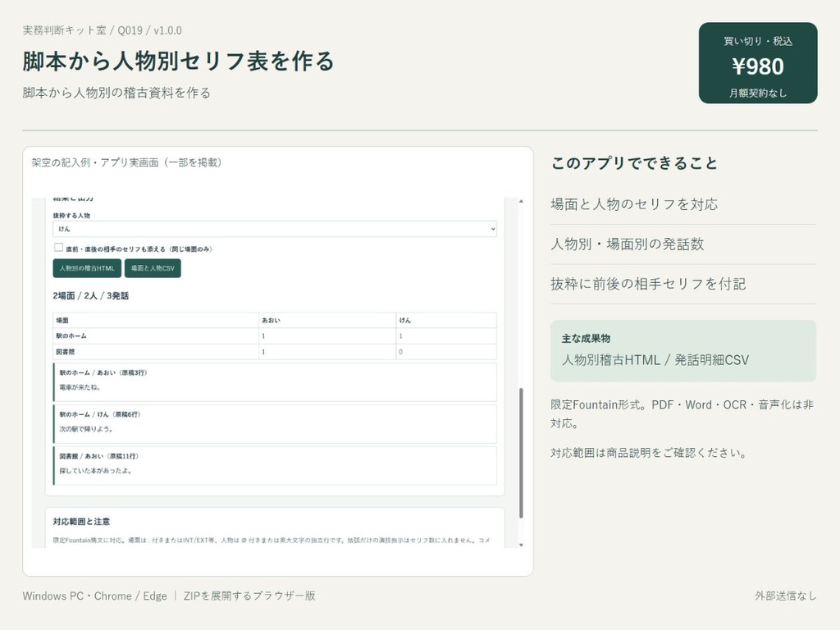The image size is (840, 630).
Task: Click the feature 場面と人物のセリフを対応
Action: (634, 204)
